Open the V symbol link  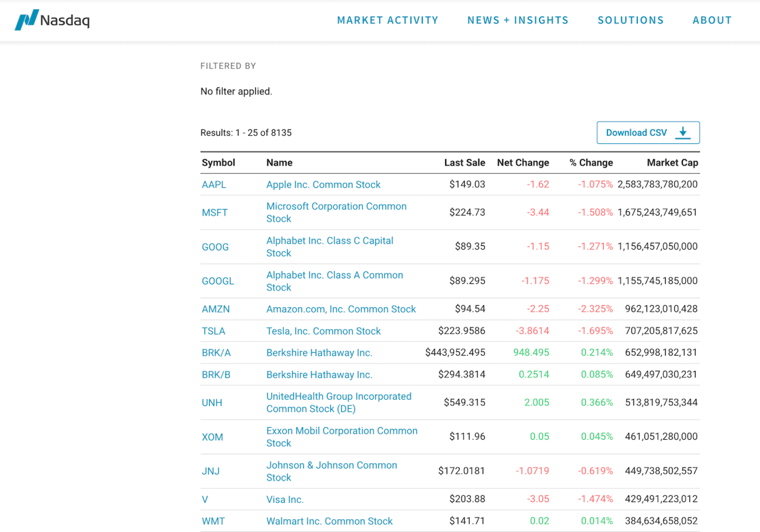205,499
